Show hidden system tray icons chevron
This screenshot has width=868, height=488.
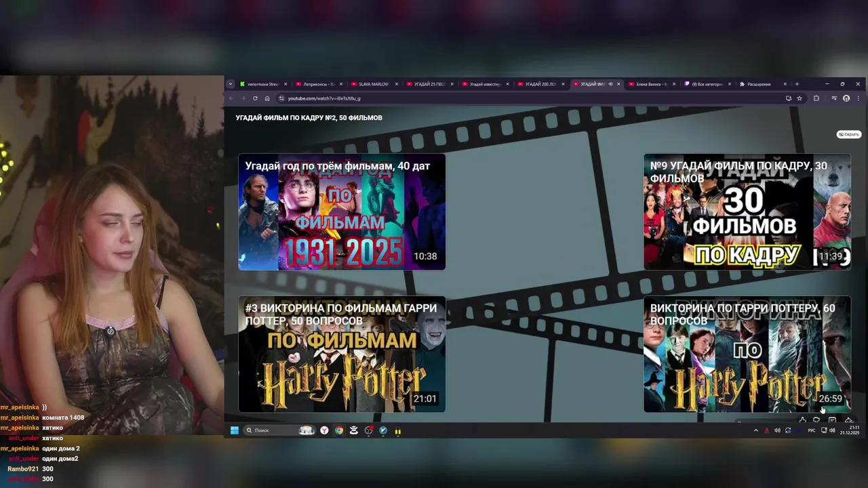pyautogui.click(x=756, y=430)
